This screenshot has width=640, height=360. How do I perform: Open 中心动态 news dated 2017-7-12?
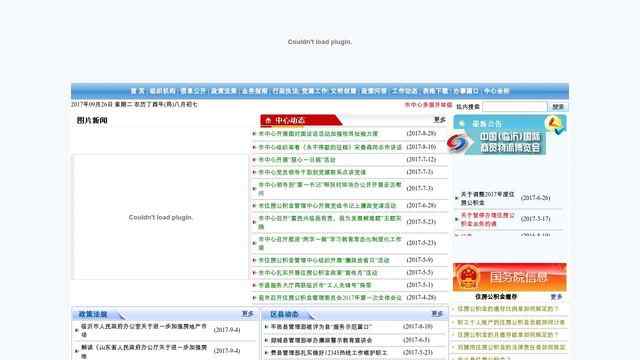coord(297,160)
